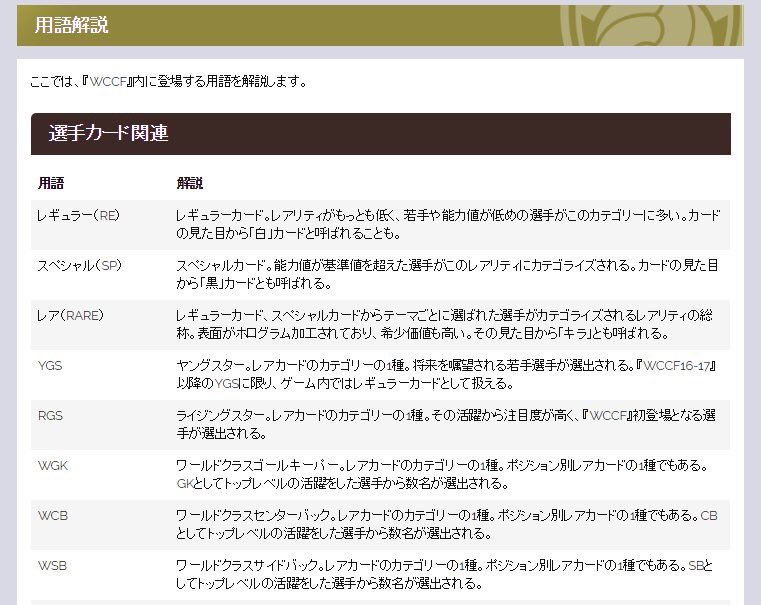Click the YGS term in the first column
The width and height of the screenshot is (761, 605).
[50, 365]
